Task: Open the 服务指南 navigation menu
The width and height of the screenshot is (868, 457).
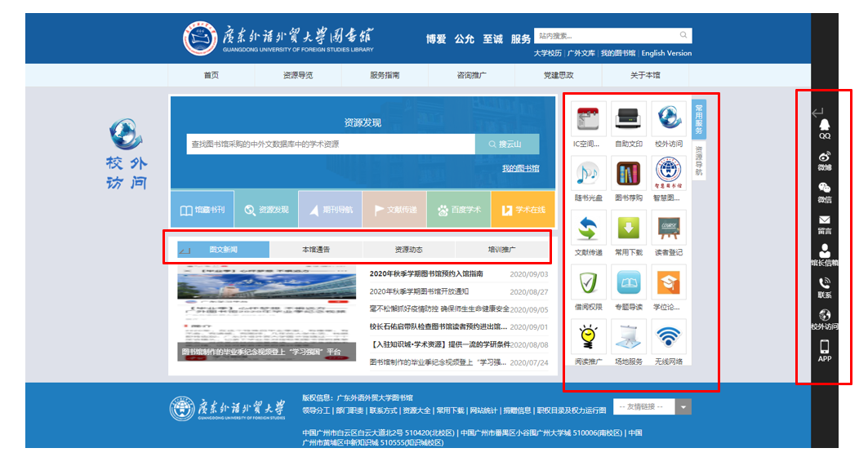Action: 385,75
